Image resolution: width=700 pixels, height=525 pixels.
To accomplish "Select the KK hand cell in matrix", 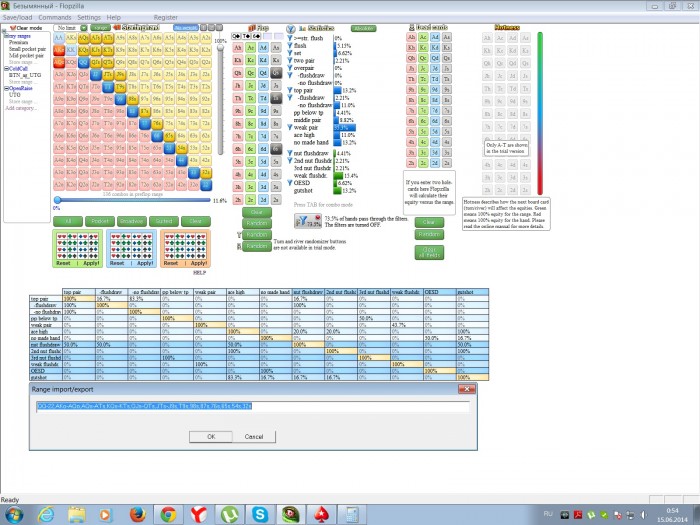I will click(71, 50).
